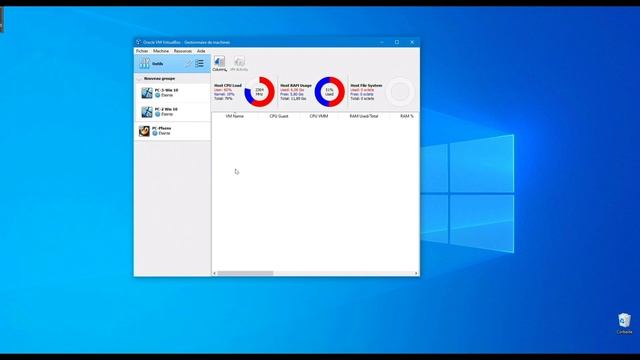
Task: Open the Aide menu
Action: [201, 51]
